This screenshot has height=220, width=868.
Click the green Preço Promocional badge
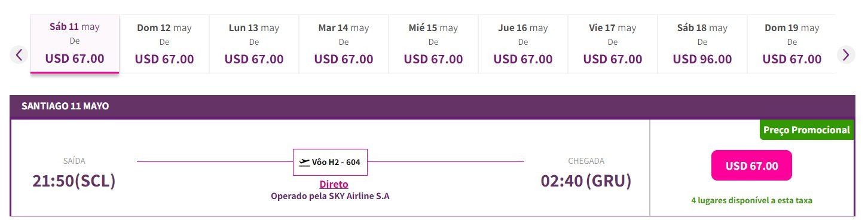tap(807, 130)
